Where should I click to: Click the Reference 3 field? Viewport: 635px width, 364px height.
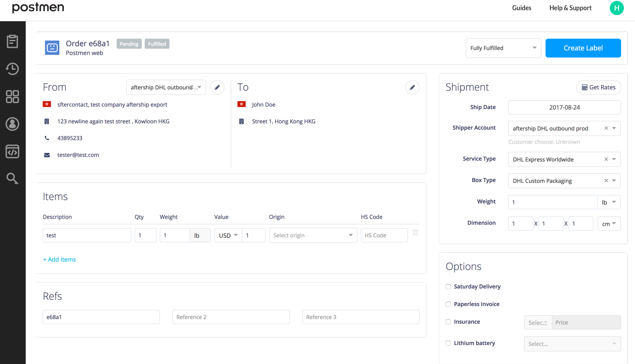coord(361,317)
